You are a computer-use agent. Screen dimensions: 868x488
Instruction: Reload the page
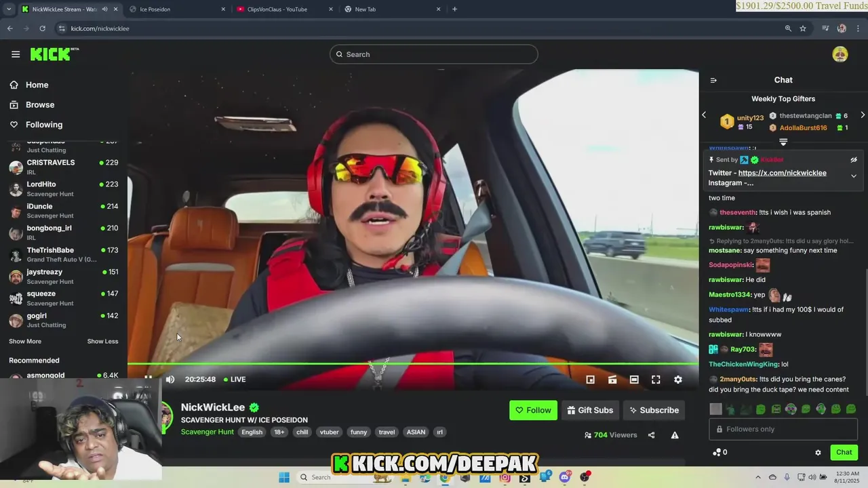click(42, 28)
